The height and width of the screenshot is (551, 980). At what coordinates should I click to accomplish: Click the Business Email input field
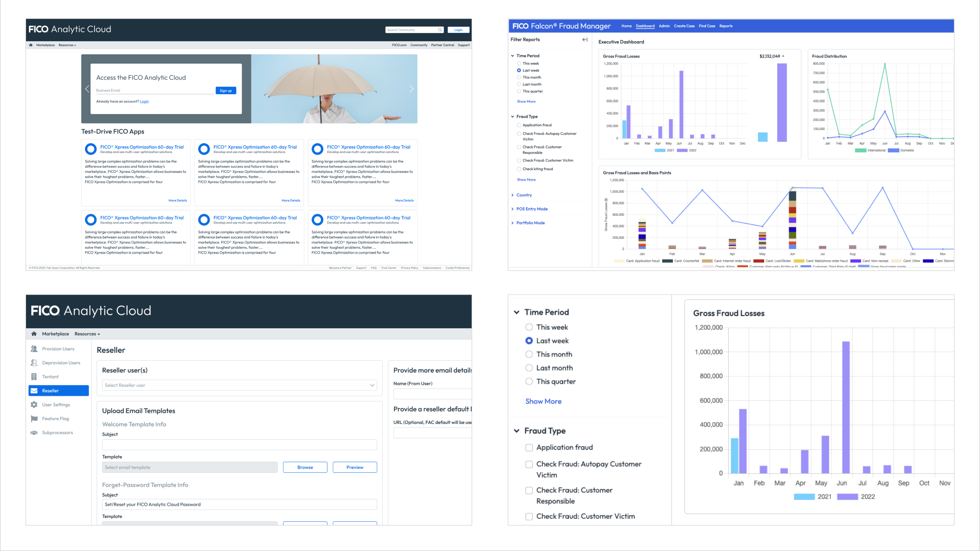coord(155,91)
